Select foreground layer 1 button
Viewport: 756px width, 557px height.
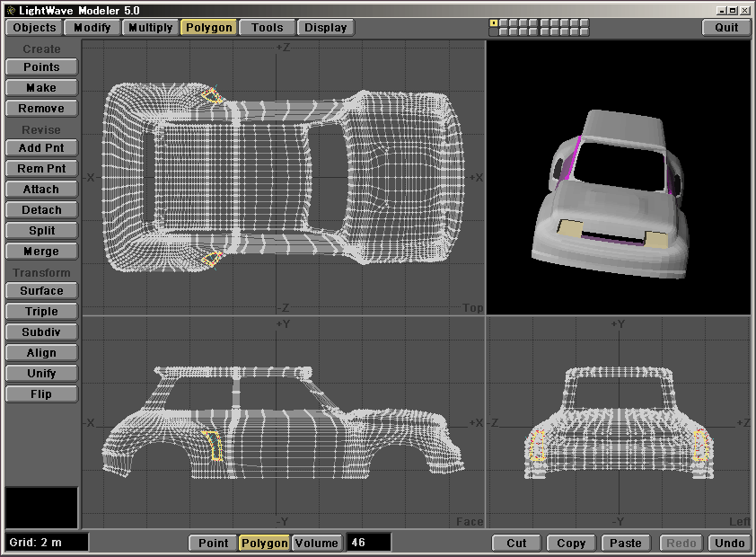494,22
